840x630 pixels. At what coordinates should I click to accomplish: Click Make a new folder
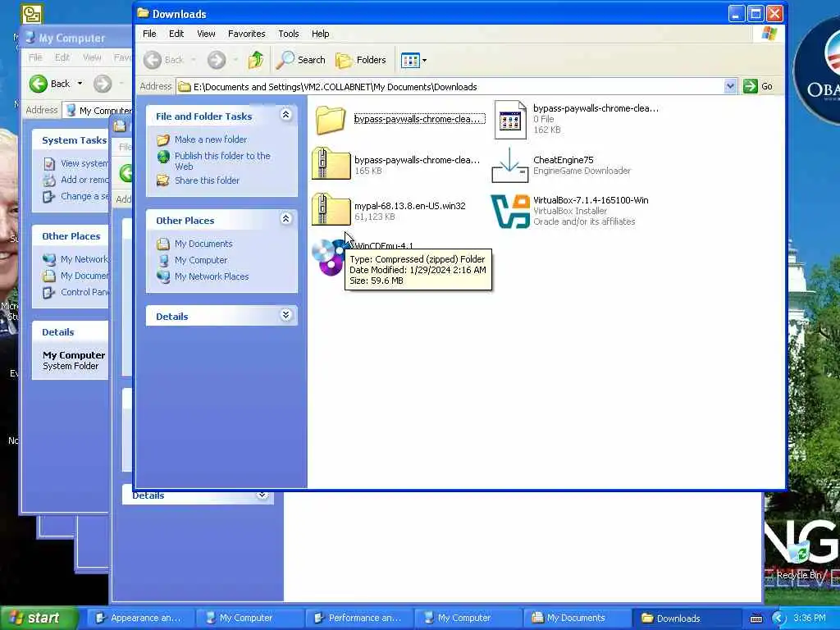[211, 139]
